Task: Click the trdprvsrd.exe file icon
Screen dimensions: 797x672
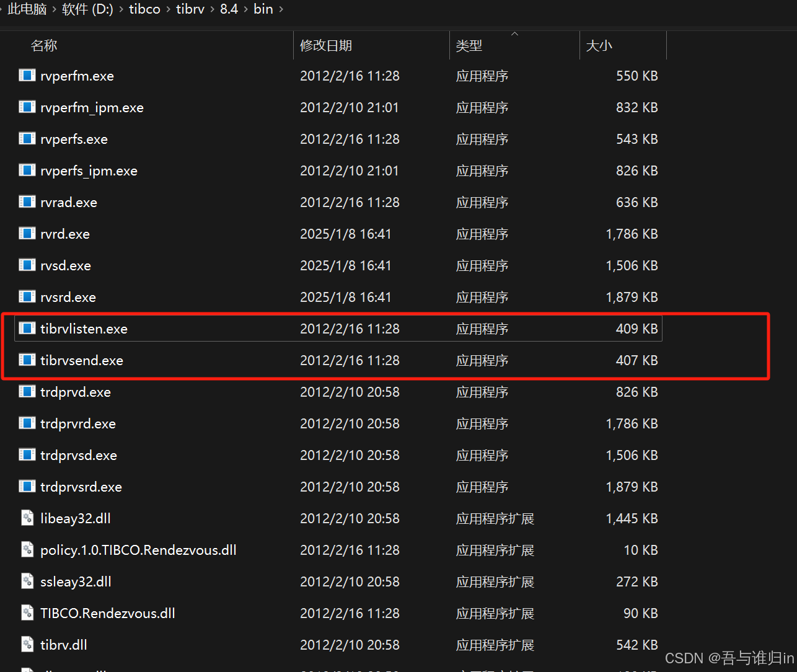Action: coord(27,486)
